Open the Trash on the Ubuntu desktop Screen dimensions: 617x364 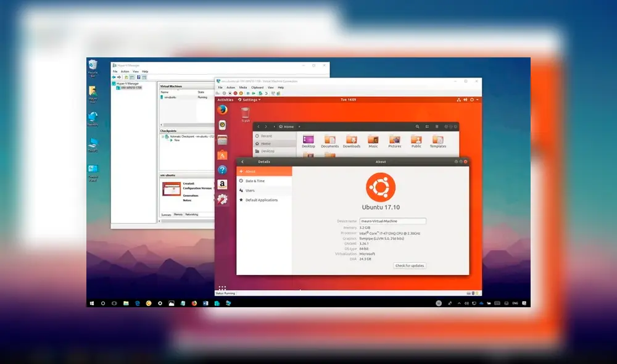coord(245,112)
